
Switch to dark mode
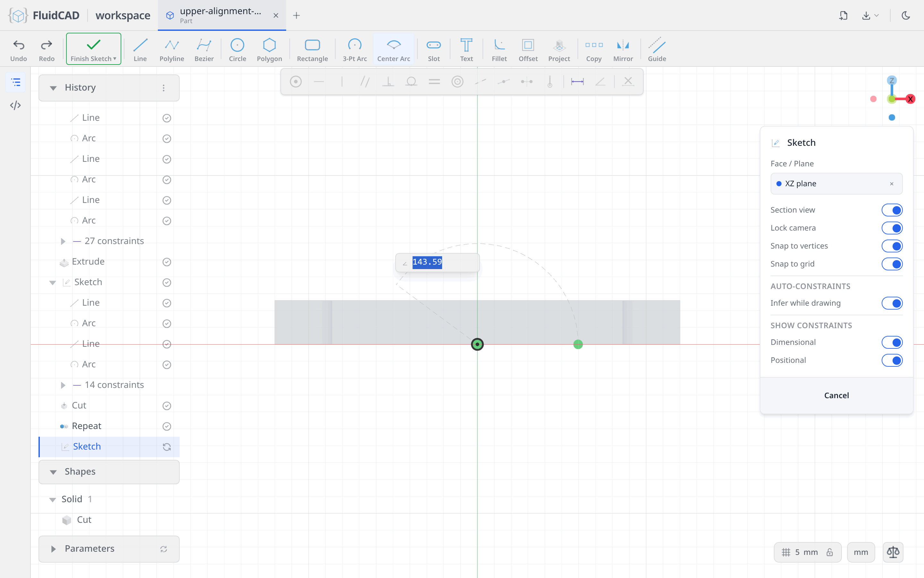coord(906,15)
